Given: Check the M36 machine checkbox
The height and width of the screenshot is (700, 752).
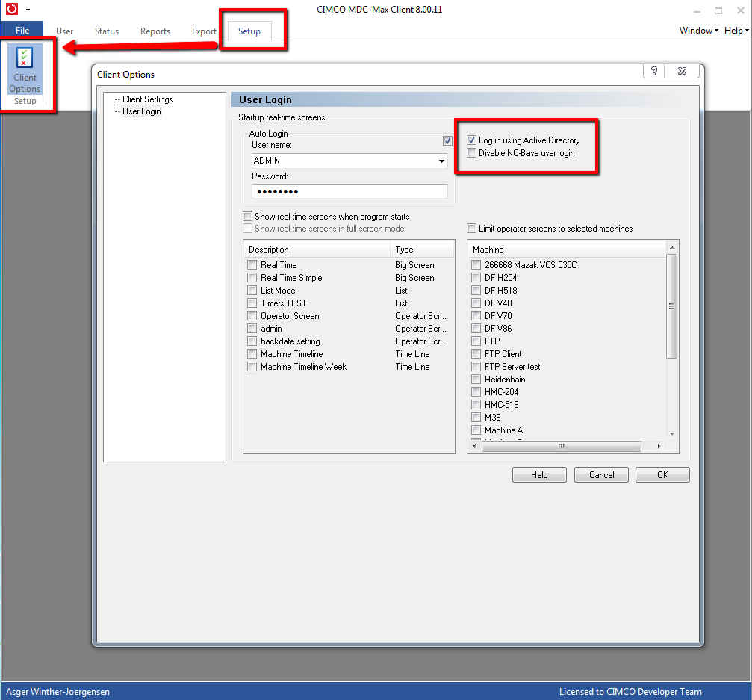Looking at the screenshot, I should (x=476, y=418).
